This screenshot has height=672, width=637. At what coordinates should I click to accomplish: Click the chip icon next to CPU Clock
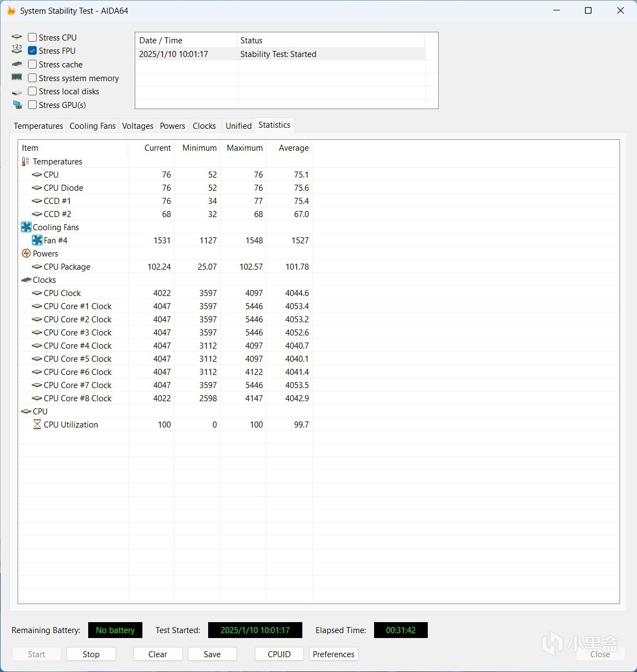(x=37, y=293)
